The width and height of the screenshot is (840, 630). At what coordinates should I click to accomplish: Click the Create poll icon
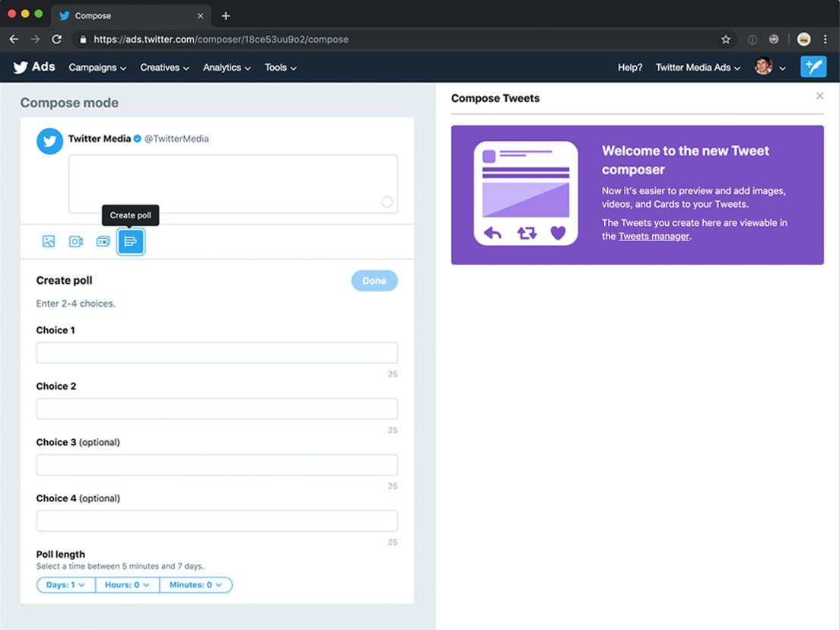pos(130,241)
